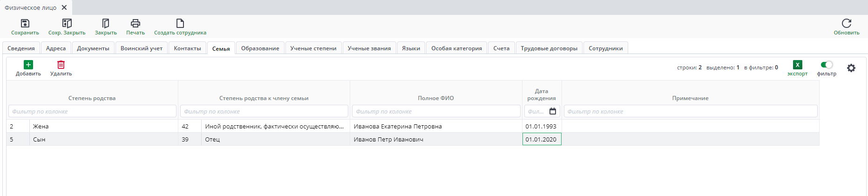
Task: Add a new family row with the green plus
Action: [x=28, y=65]
